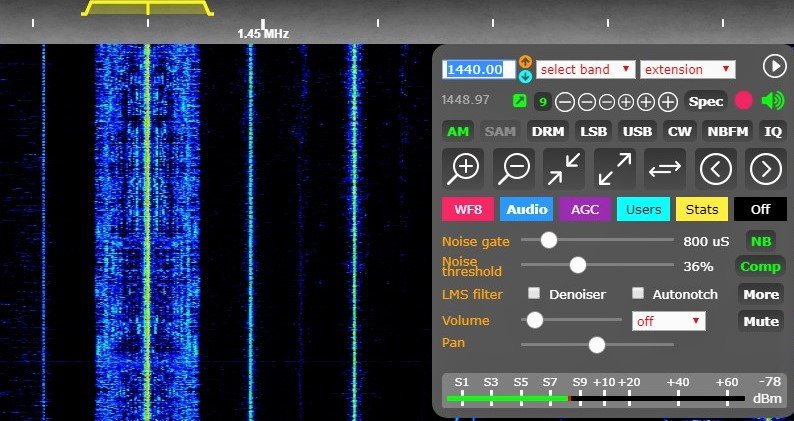This screenshot has width=794, height=421.
Task: Select AM demodulation mode
Action: coord(458,132)
